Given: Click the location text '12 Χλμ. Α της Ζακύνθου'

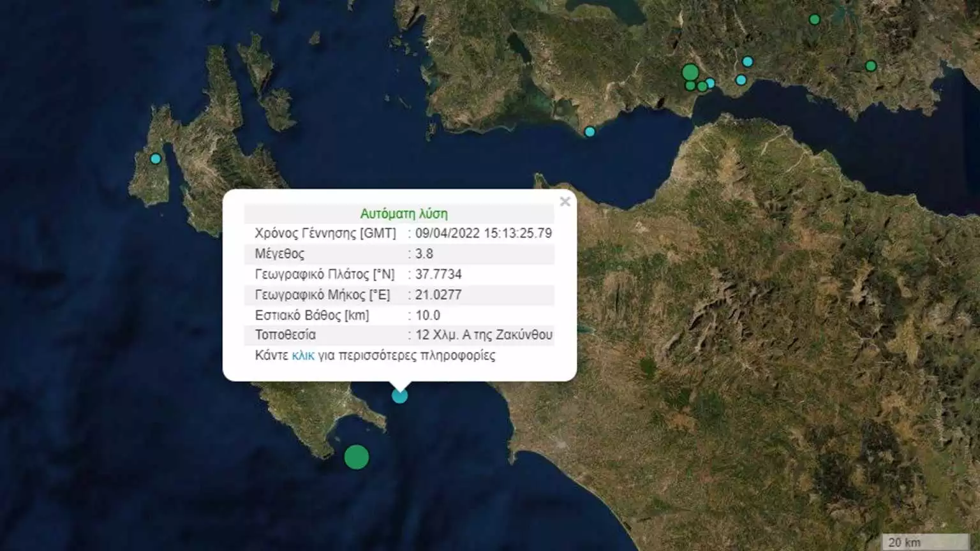Looking at the screenshot, I should 484,335.
